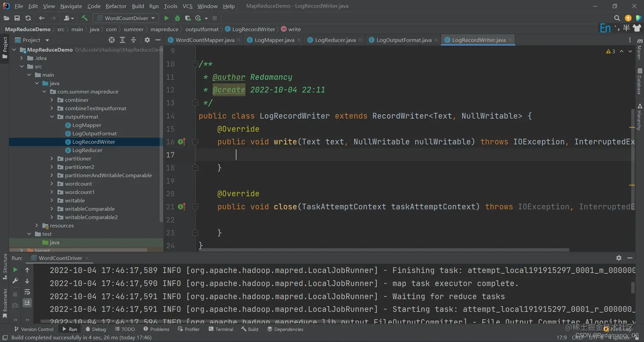The image size is (644, 342).
Task: Click the outputformat breadcrumb
Action: click(202, 29)
